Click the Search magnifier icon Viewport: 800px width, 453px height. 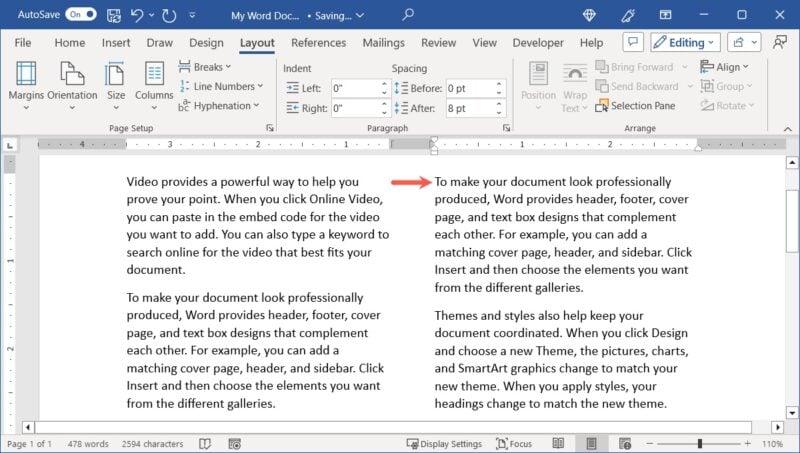point(408,15)
